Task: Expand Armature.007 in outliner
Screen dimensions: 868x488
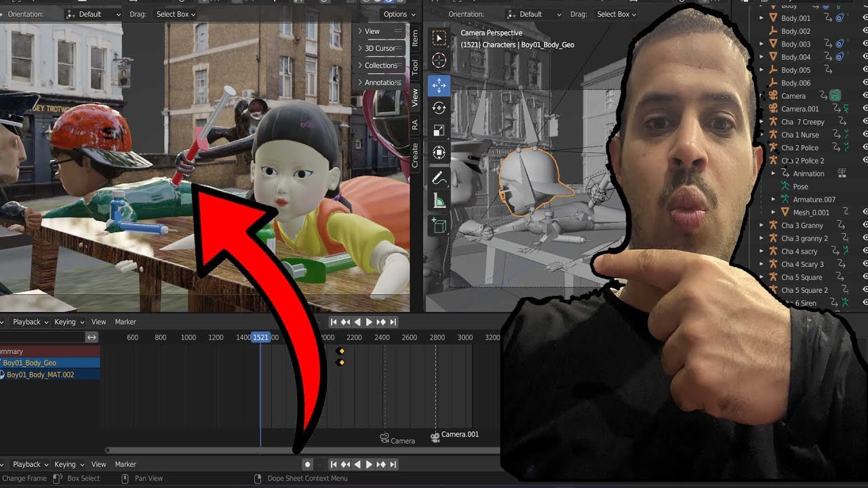Action: 774,199
